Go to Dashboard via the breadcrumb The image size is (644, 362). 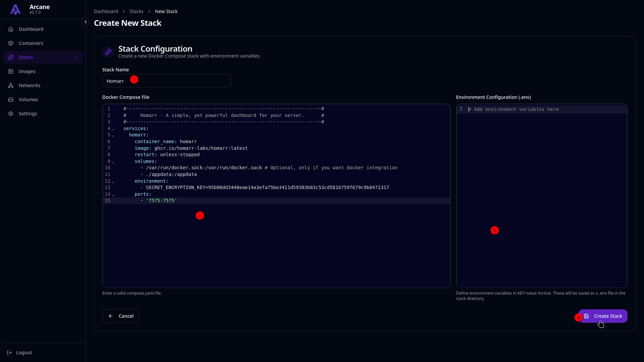[106, 11]
